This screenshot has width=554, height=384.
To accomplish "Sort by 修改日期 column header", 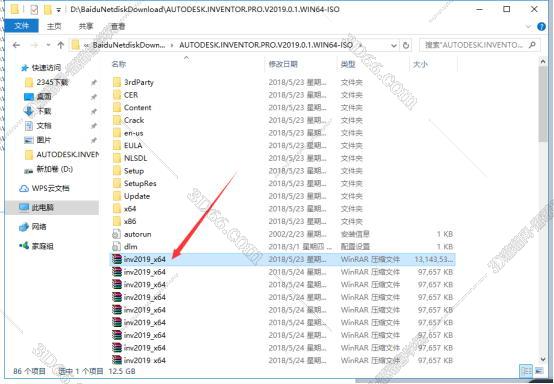I will click(x=283, y=64).
